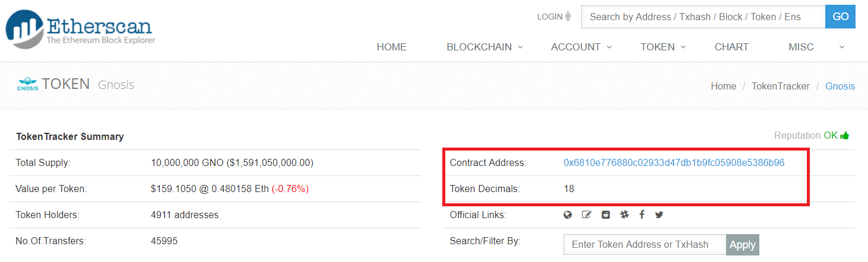Screen dimensions: 868x262
Task: Open the Reddit official link icon
Action: pos(606,215)
